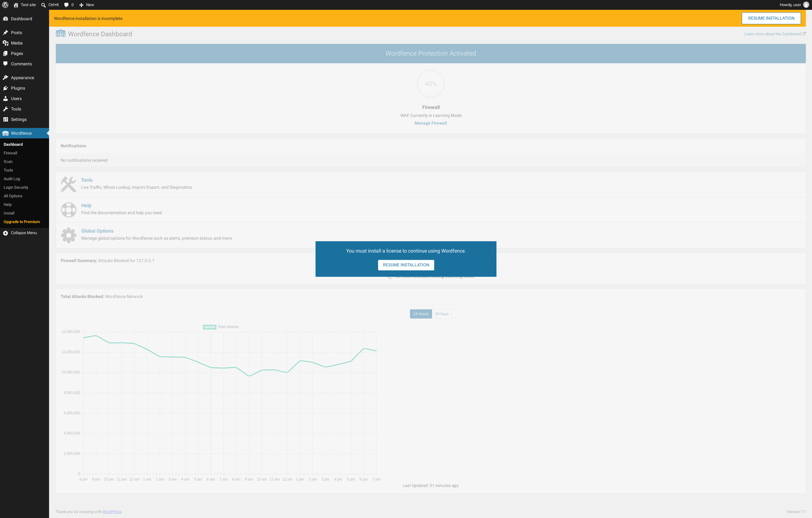Click "WAF Currently in Learning Mode" text
Screen dimensions: 812x518
pyautogui.click(x=431, y=115)
